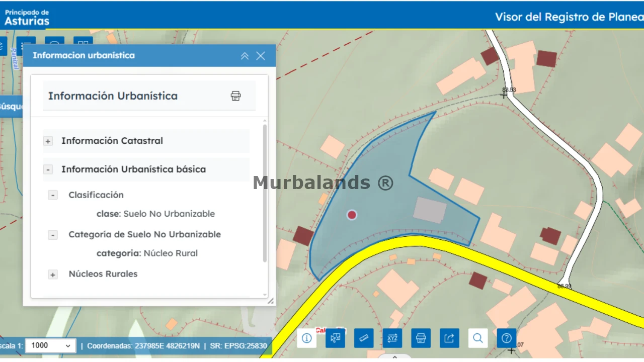This screenshot has height=362, width=644.
Task: Print the Información Urbanística report
Action: coord(235,96)
